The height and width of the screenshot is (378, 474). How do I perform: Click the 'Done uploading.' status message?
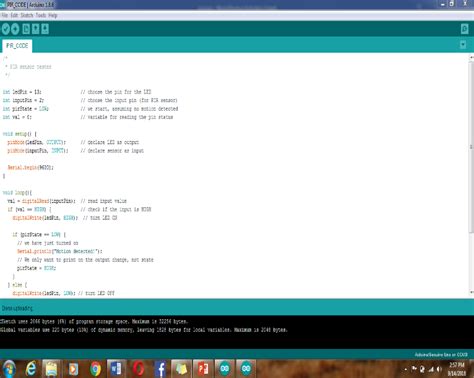coord(17,308)
